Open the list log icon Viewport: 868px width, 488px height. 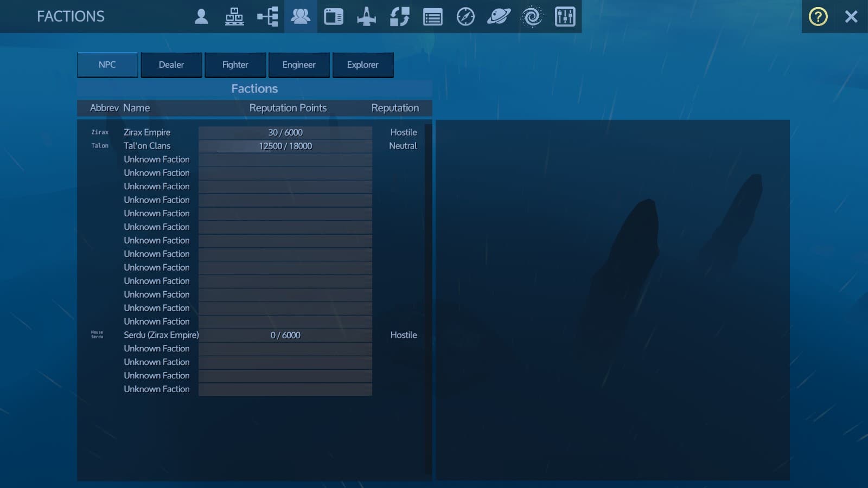433,17
